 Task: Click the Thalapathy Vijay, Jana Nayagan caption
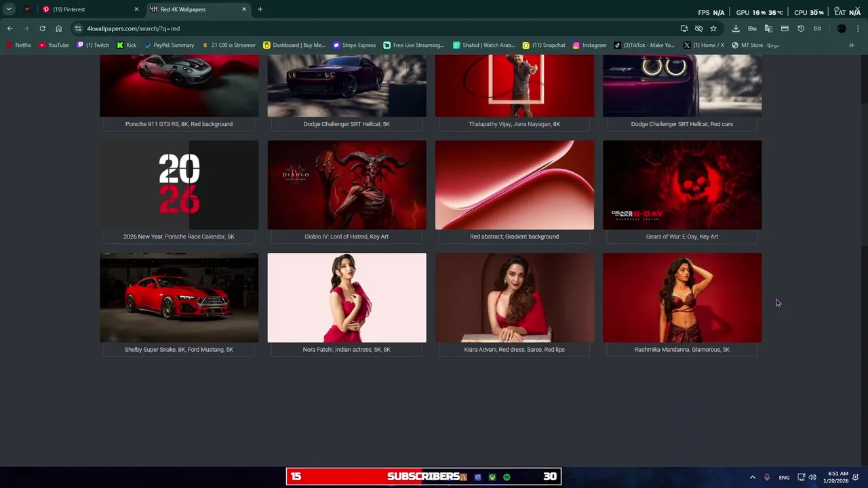514,124
